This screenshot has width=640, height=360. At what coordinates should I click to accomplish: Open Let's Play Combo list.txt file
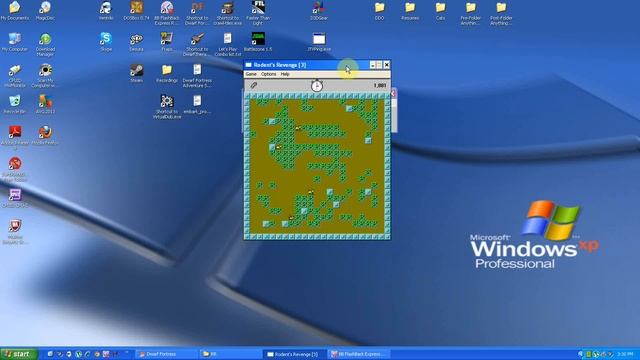point(227,44)
